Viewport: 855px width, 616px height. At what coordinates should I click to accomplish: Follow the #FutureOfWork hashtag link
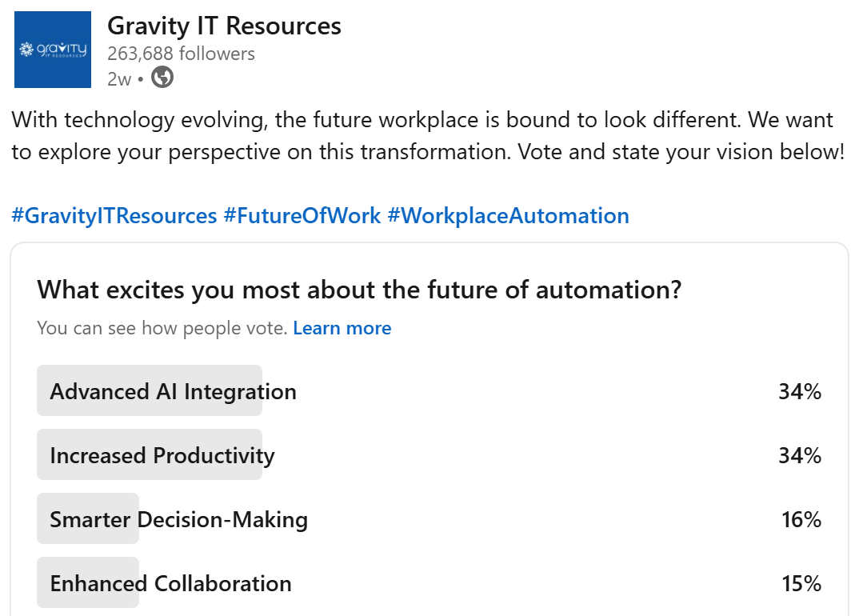point(302,215)
